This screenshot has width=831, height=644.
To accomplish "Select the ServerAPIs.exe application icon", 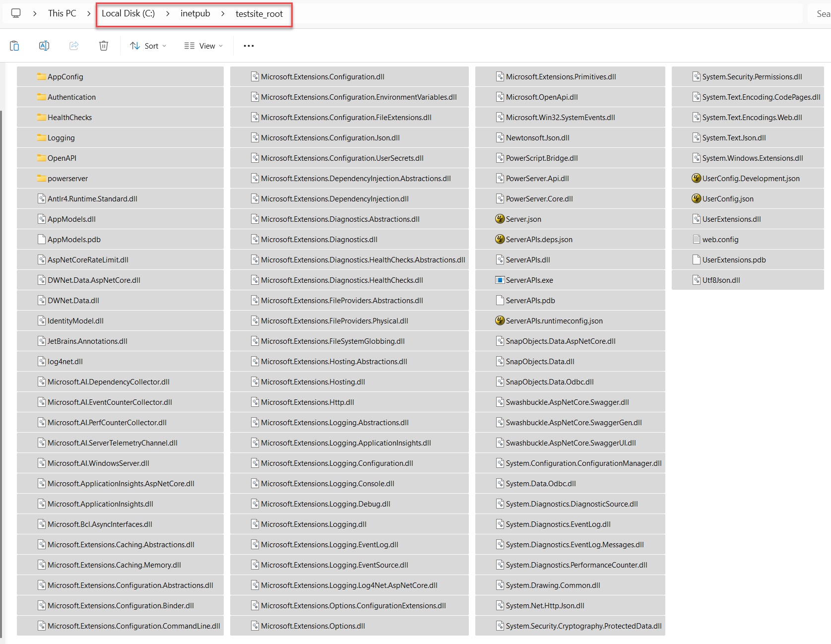I will pyautogui.click(x=500, y=280).
